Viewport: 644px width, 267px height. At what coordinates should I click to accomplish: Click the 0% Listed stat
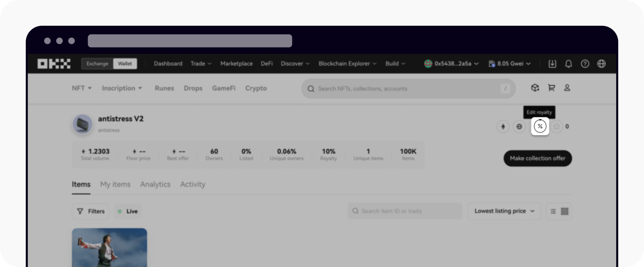pyautogui.click(x=246, y=154)
